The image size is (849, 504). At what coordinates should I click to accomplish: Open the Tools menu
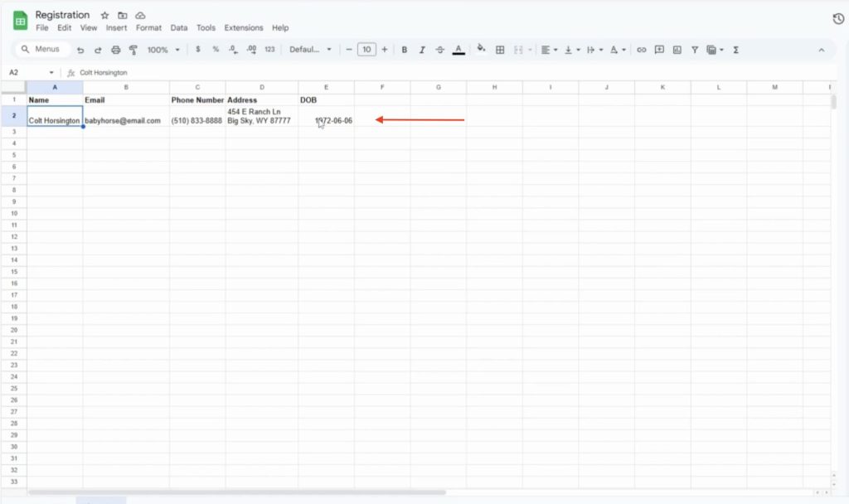click(x=206, y=27)
